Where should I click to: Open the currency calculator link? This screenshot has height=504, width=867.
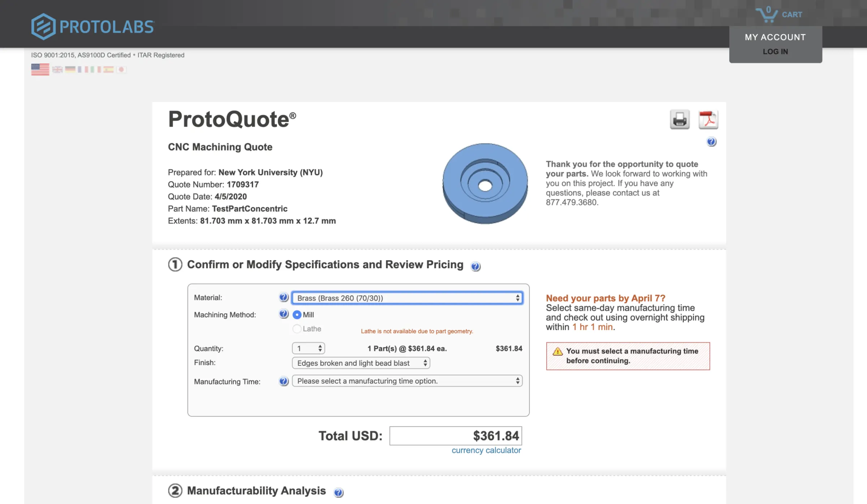tap(486, 450)
